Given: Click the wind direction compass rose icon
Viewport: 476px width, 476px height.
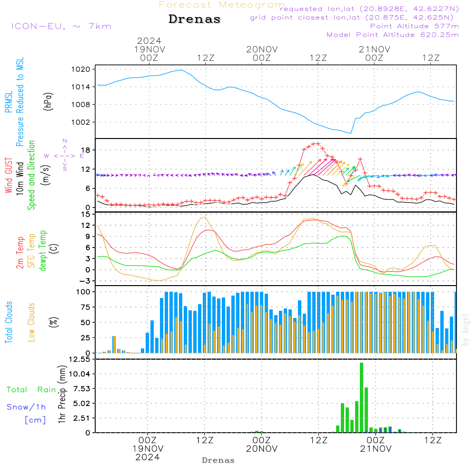Looking at the screenshot, I should click(x=65, y=156).
